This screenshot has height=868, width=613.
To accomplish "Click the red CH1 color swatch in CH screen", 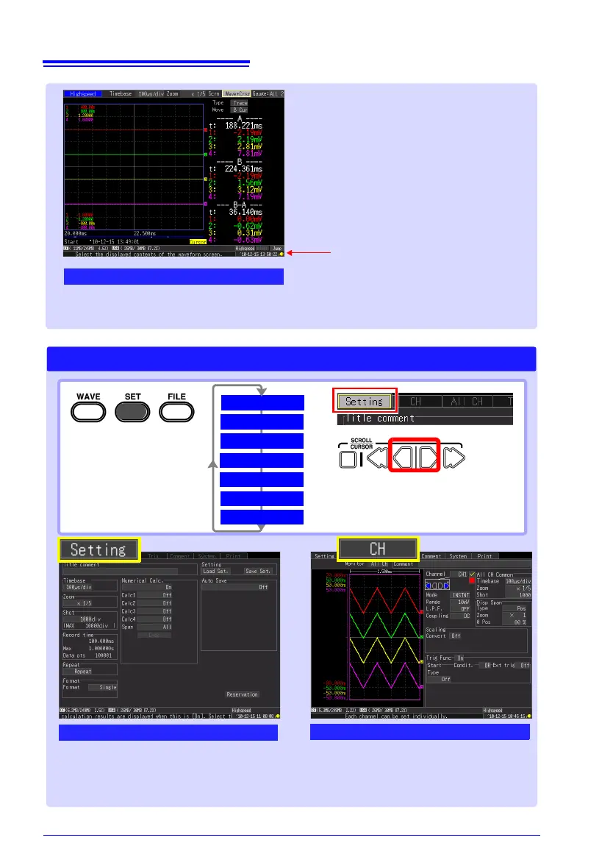I will pyautogui.click(x=472, y=580).
